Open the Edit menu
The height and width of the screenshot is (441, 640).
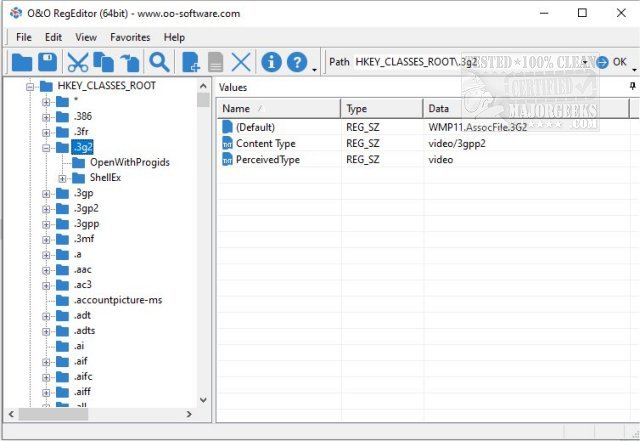click(x=53, y=37)
